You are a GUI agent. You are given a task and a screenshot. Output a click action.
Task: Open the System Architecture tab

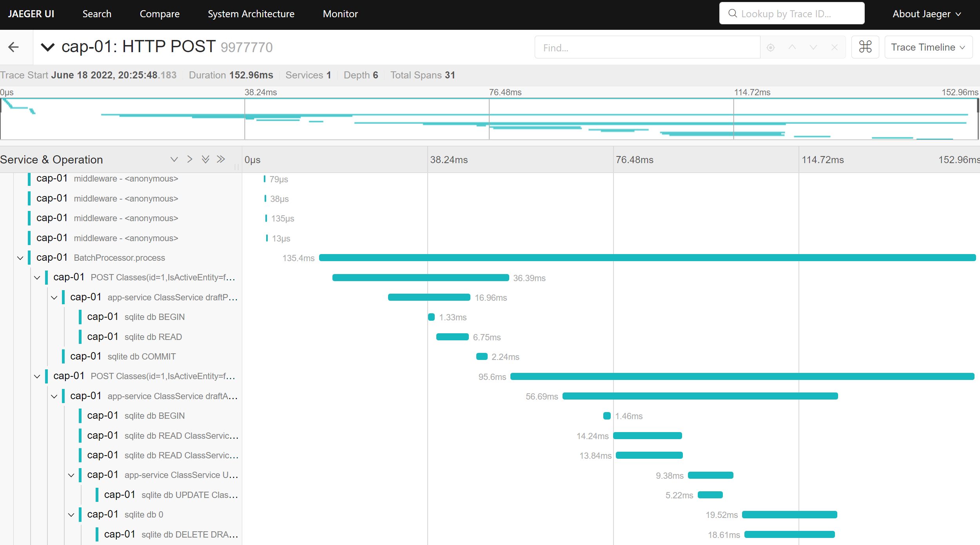[250, 13]
